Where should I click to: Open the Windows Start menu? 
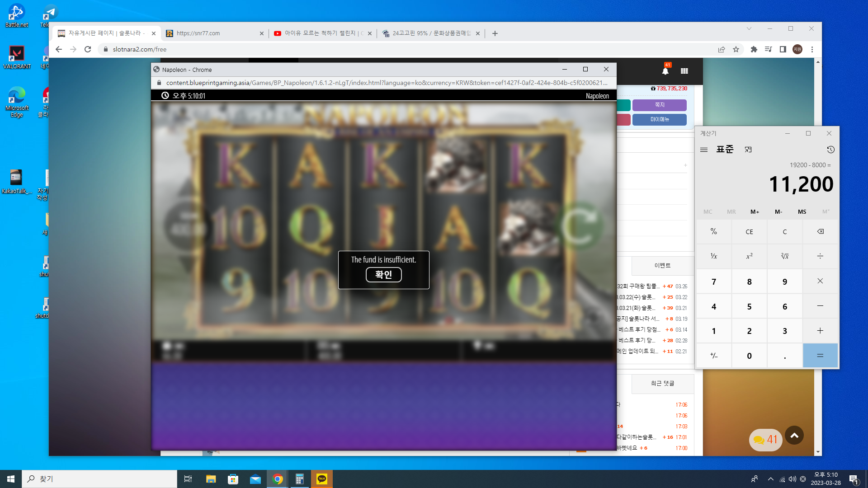(11, 479)
